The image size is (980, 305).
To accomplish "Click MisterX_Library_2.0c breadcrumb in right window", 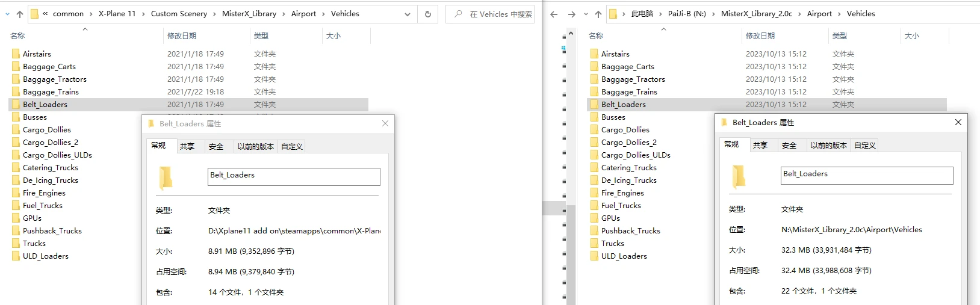I will coord(757,14).
